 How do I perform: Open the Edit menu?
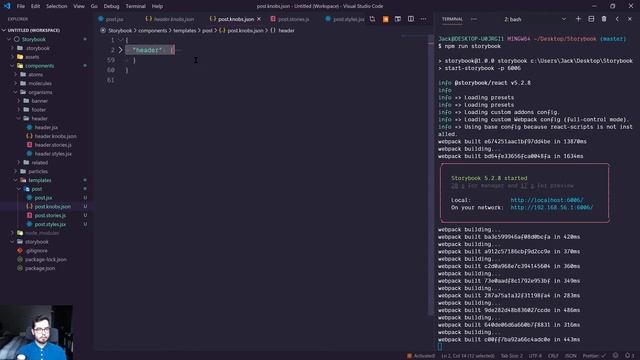tap(36, 6)
